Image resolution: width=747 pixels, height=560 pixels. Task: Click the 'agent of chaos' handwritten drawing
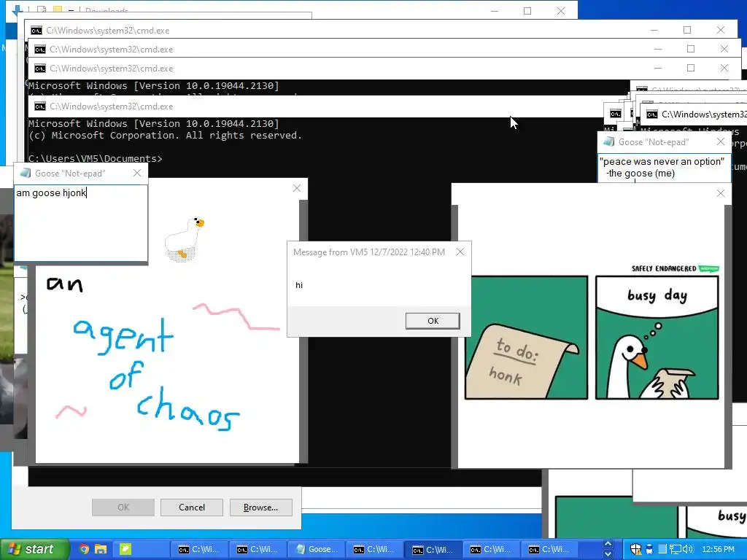156,374
